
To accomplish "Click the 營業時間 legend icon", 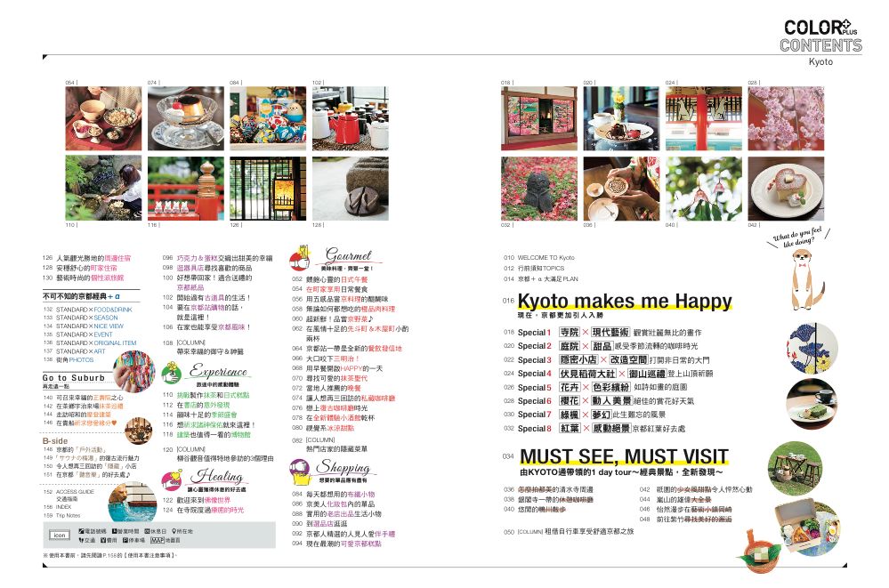I will click(x=115, y=531).
